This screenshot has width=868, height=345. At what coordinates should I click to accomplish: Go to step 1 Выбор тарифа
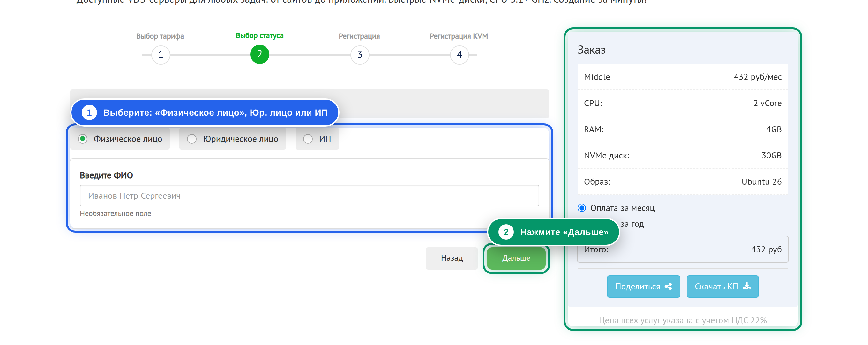point(161,55)
